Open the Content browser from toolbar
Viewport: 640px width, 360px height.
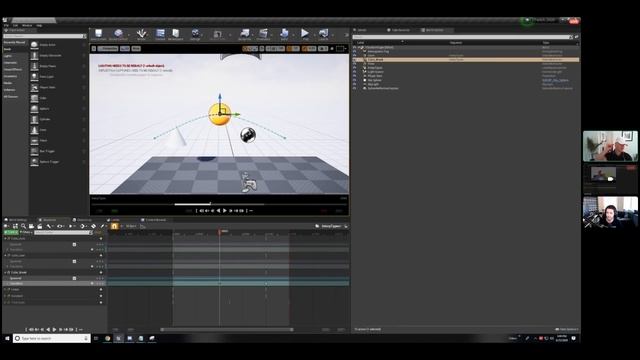160,34
